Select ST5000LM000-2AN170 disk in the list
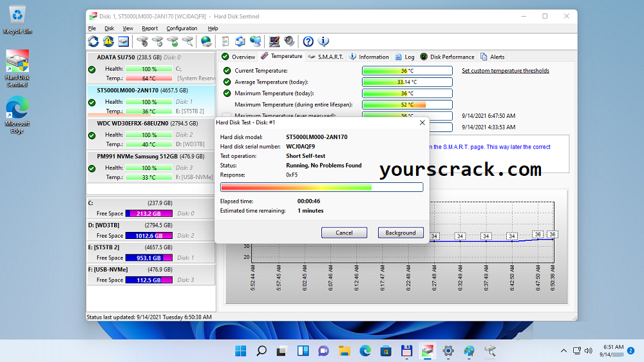Viewport: 644px width, 362px height. pyautogui.click(x=151, y=101)
